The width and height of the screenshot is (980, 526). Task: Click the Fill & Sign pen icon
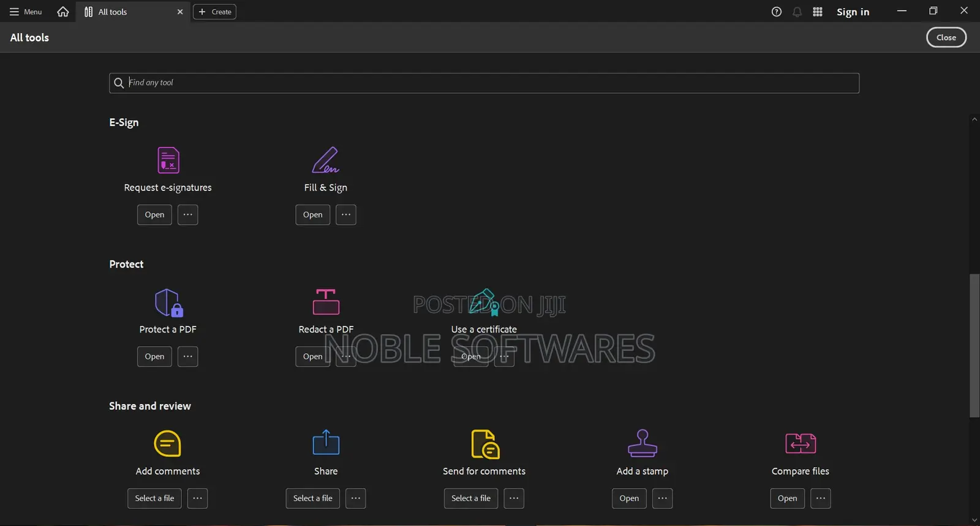(326, 160)
